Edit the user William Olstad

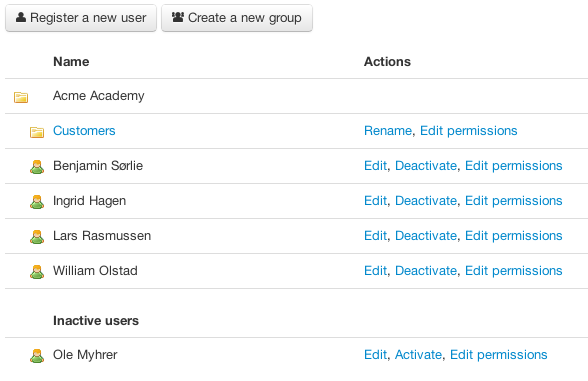click(375, 270)
